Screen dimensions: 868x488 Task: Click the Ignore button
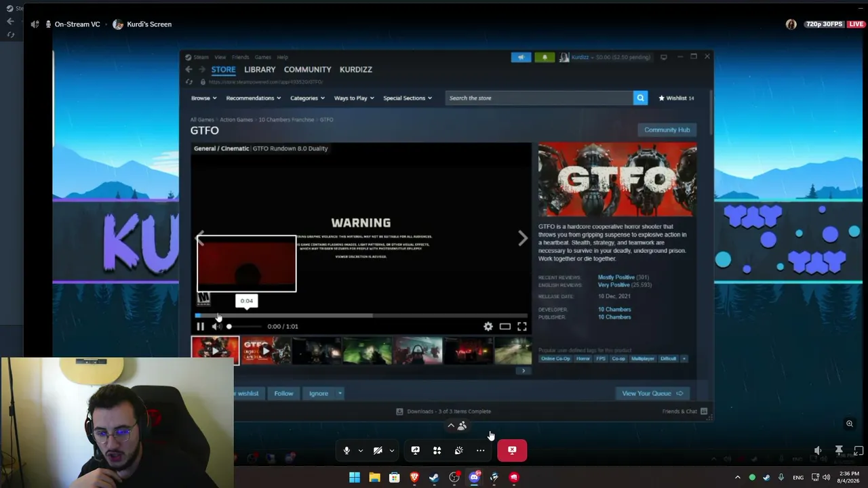tap(318, 393)
